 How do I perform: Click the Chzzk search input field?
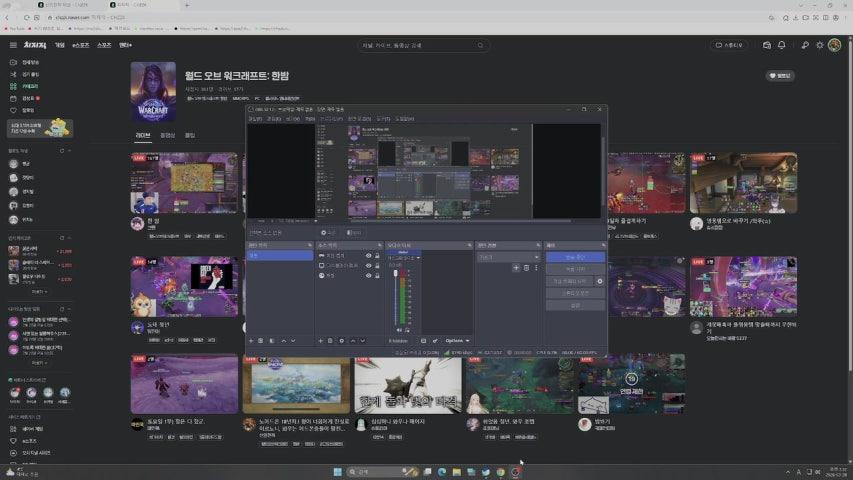click(418, 45)
